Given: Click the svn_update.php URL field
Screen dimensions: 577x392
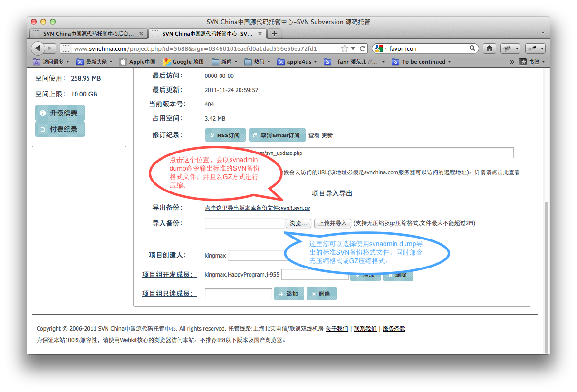Looking at the screenshot, I should [359, 153].
